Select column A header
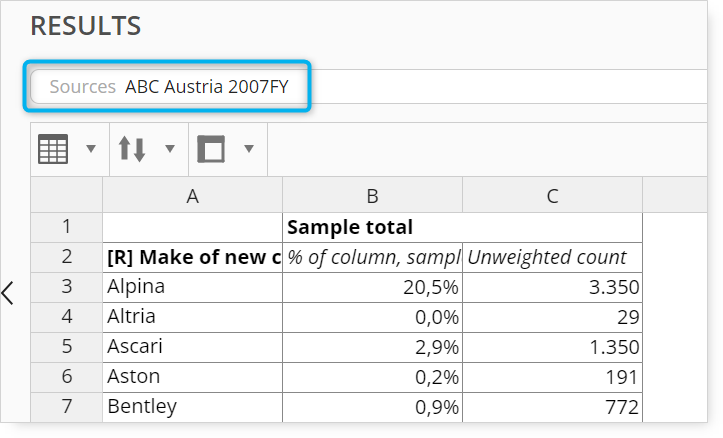Viewport: 723px width, 438px height. 192,196
